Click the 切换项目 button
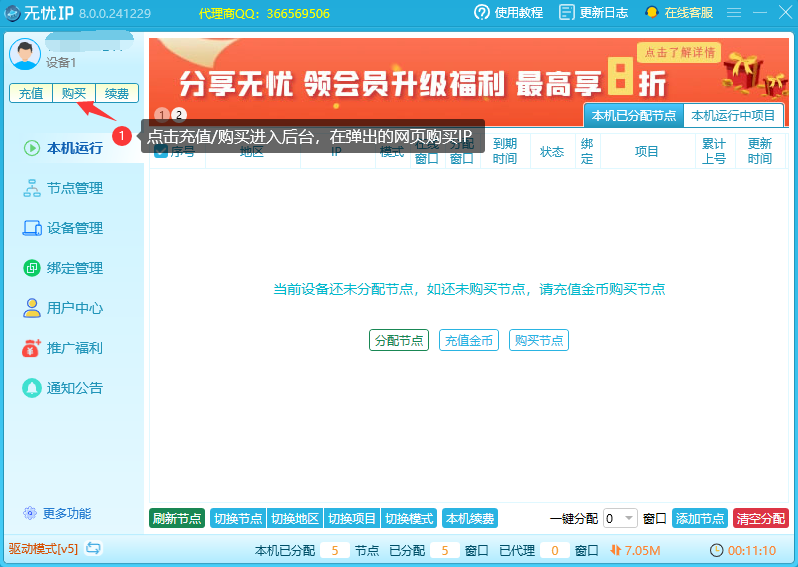The height and width of the screenshot is (567, 798). [352, 519]
